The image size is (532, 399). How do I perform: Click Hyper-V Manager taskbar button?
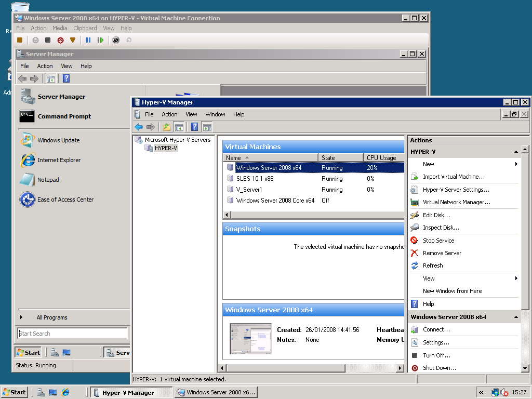(132, 393)
